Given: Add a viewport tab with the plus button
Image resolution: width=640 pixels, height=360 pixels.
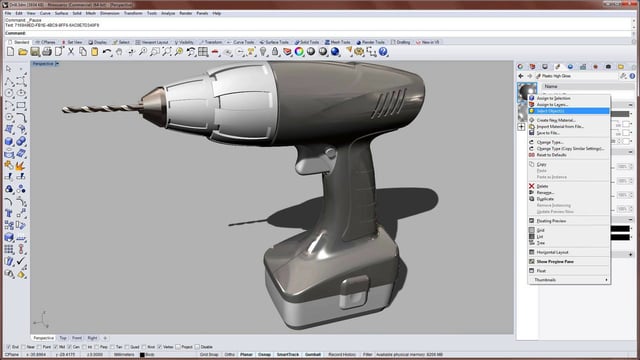Looking at the screenshot, I should pos(105,338).
